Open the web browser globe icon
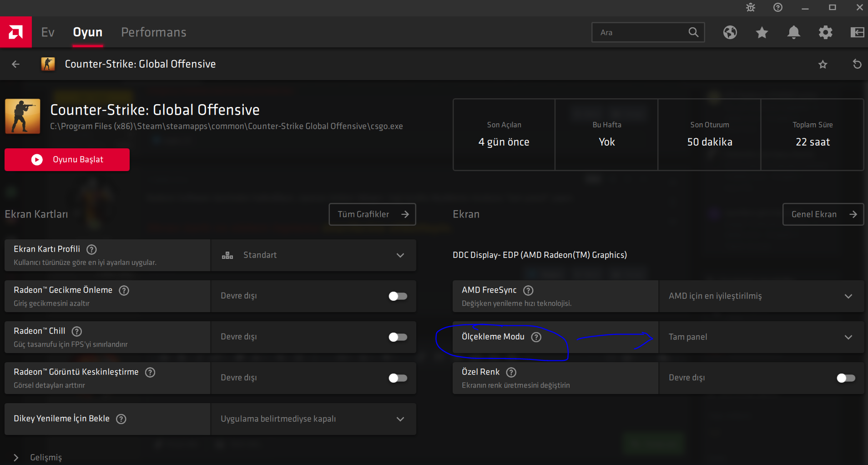 click(730, 32)
